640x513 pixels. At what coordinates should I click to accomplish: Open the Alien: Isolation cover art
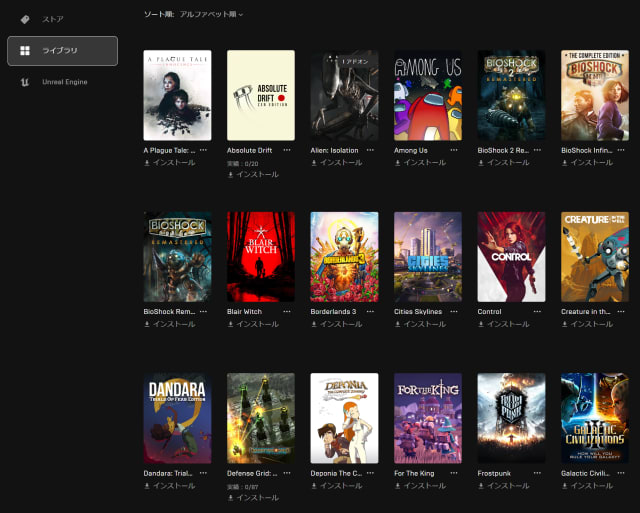pyautogui.click(x=344, y=95)
